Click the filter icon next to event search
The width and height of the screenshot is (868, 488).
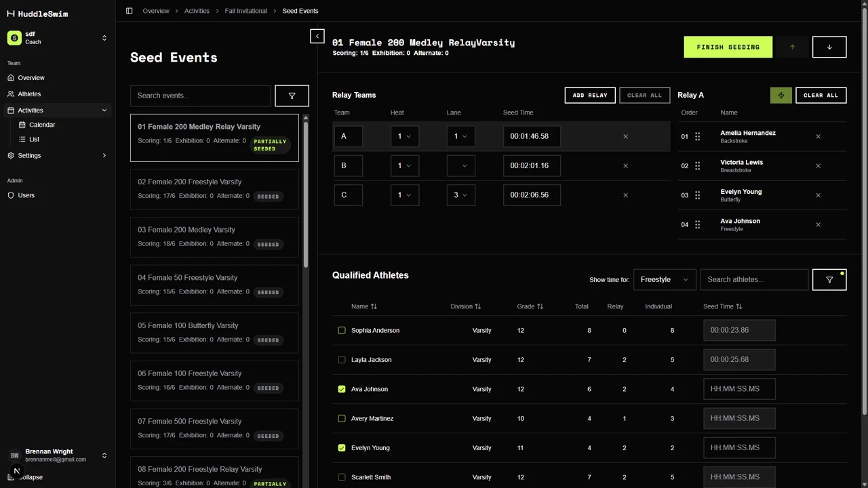(292, 96)
